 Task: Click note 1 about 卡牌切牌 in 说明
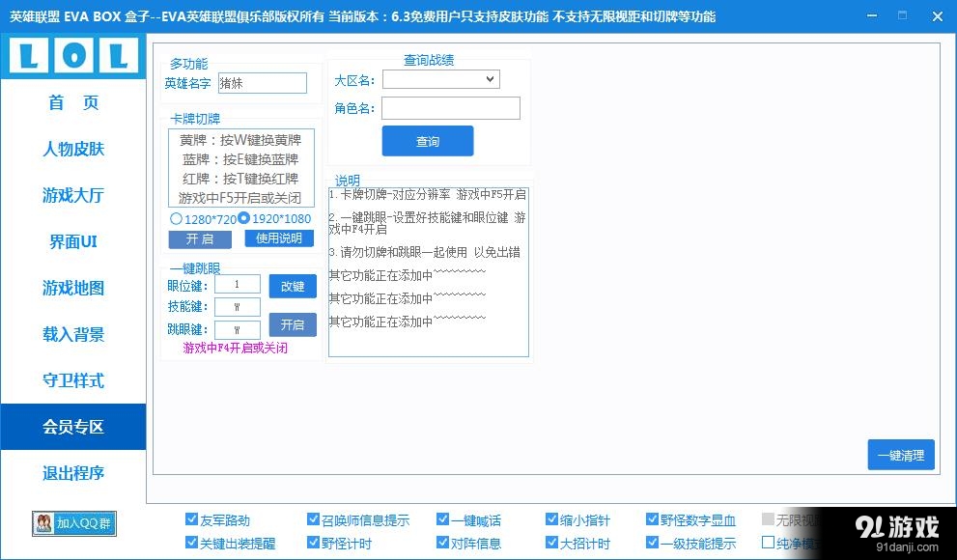(x=427, y=195)
